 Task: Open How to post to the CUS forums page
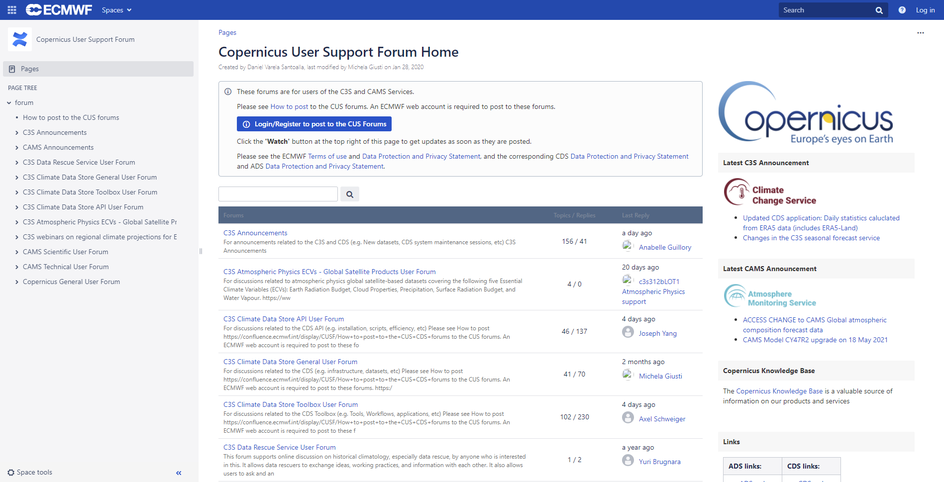pos(71,117)
